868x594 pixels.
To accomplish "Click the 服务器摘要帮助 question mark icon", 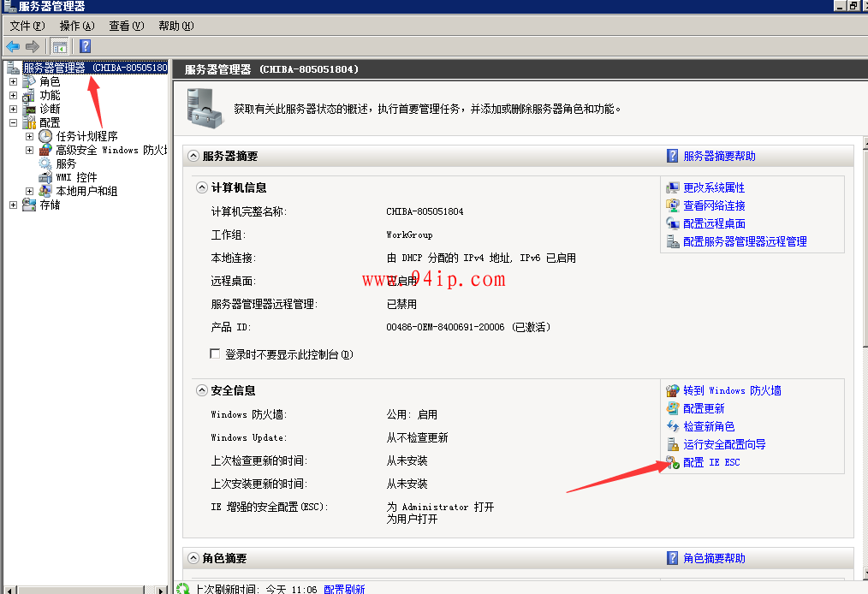I will (672, 156).
